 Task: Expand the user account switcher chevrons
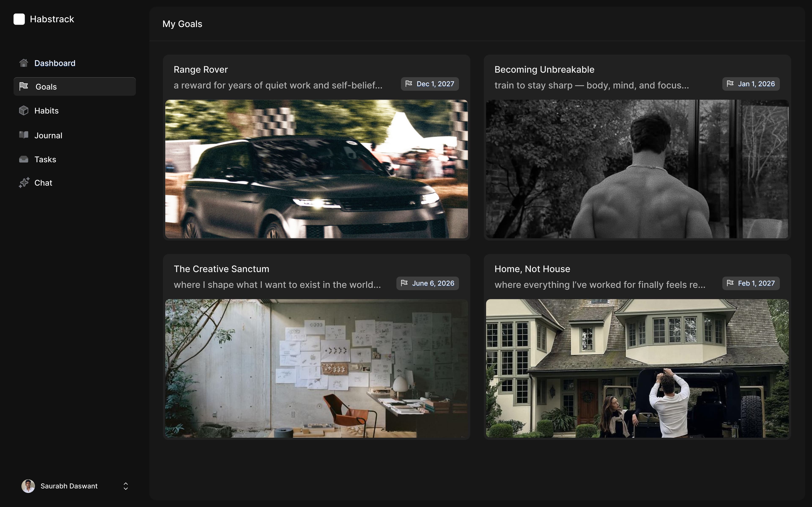point(125,486)
